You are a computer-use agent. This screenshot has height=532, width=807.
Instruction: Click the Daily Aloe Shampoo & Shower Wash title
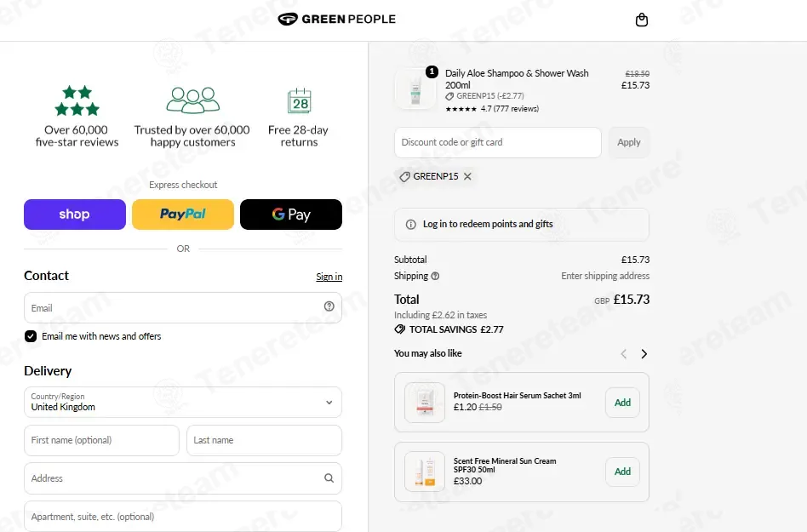pos(517,79)
